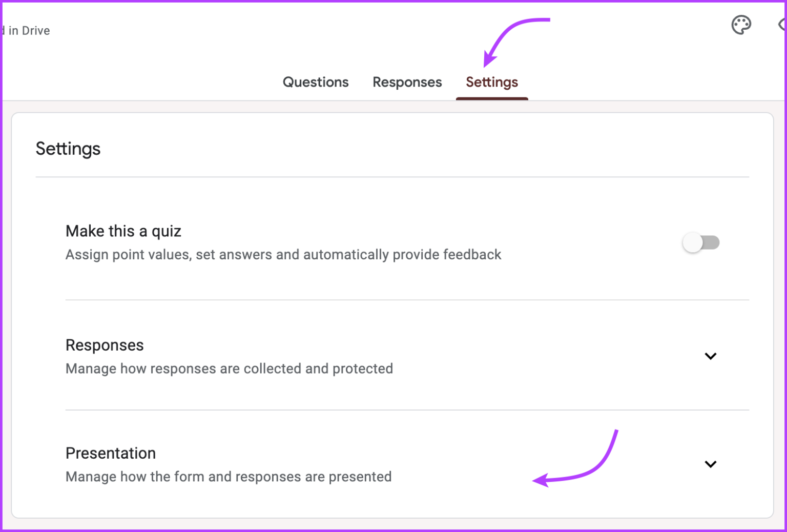Click the Settings page heading
Screen dimensions: 787x532
[x=68, y=149]
